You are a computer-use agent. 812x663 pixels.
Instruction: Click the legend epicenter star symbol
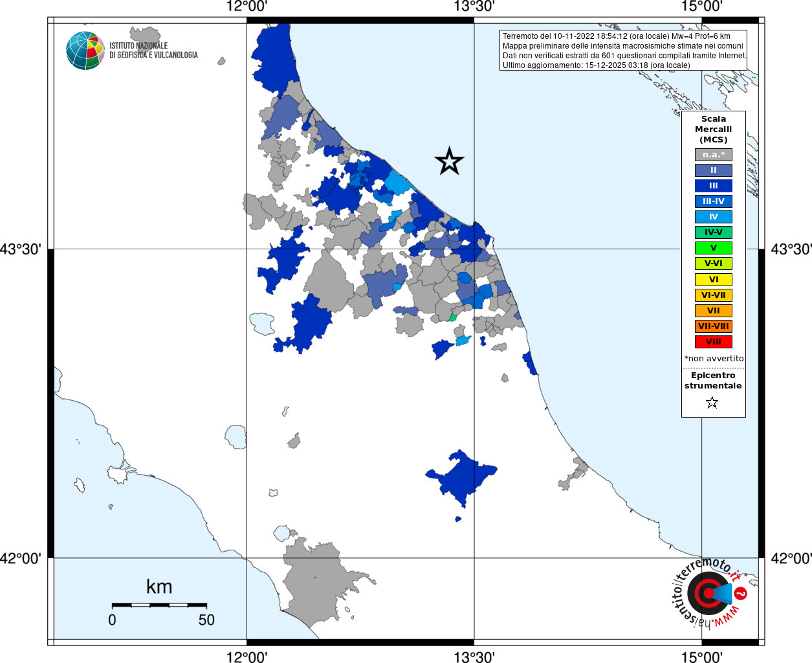tap(712, 403)
